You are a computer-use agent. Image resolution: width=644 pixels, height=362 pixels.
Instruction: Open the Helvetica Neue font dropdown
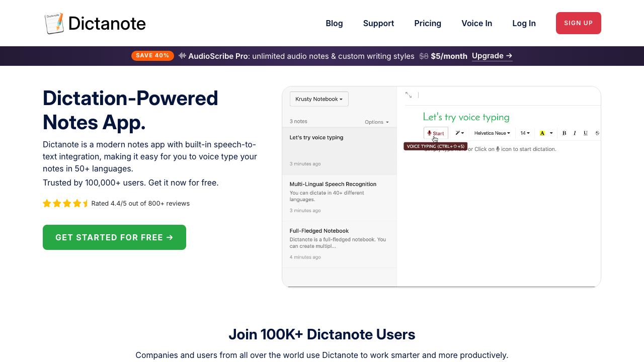[x=492, y=133]
